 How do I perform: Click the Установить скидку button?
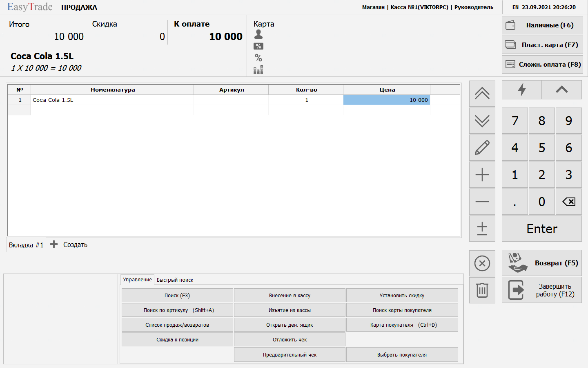(402, 295)
